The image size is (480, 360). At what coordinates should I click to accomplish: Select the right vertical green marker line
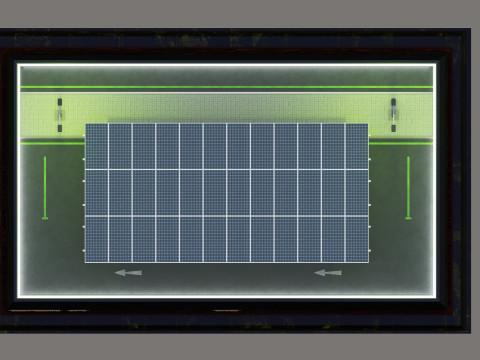(x=408, y=188)
